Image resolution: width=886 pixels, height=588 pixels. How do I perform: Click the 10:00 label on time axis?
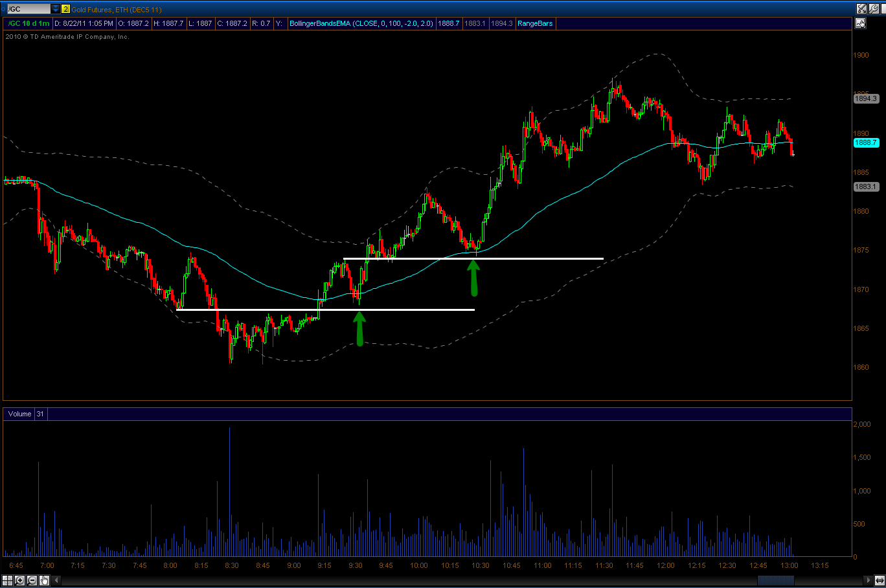pos(418,565)
